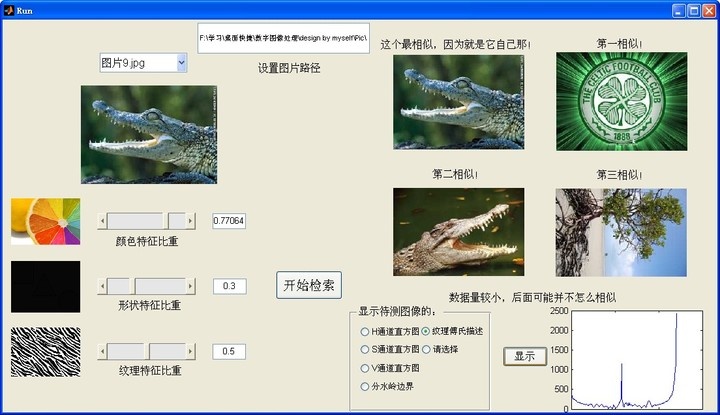This screenshot has height=415, width=720.
Task: Click the 设置图片路径 label
Action: point(289,68)
